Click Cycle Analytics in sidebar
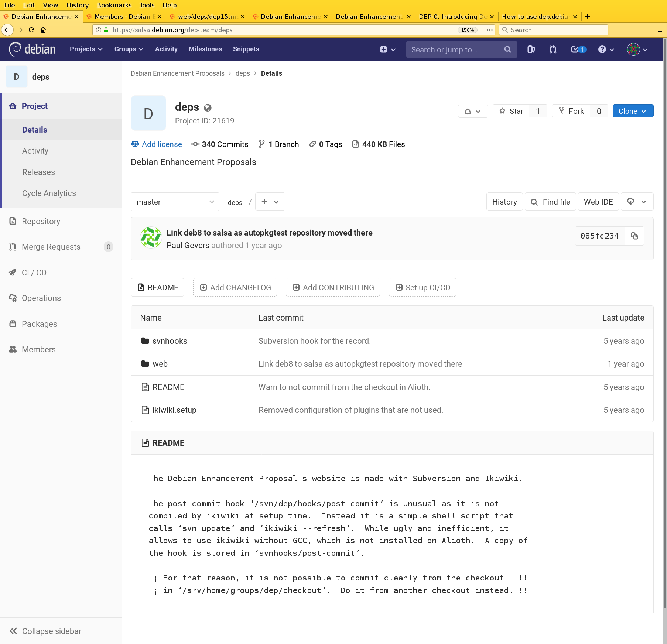 point(49,193)
